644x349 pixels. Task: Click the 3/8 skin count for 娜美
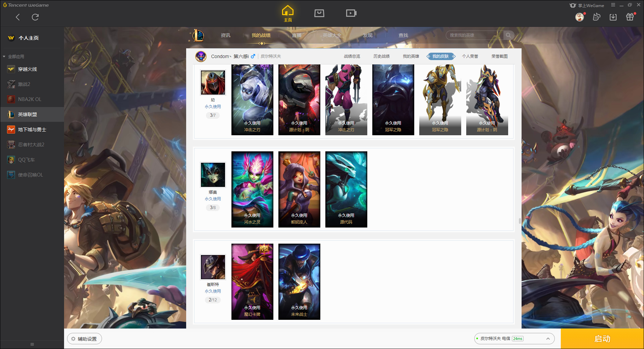click(213, 207)
